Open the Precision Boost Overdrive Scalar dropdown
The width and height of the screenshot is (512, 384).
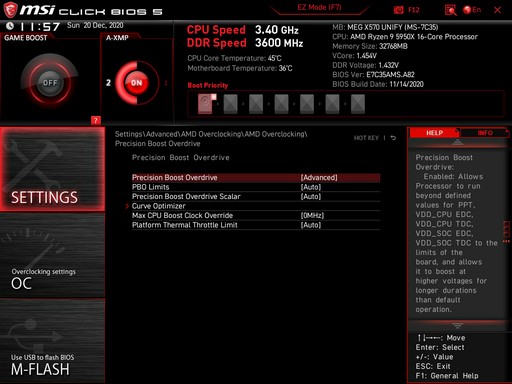(256, 197)
